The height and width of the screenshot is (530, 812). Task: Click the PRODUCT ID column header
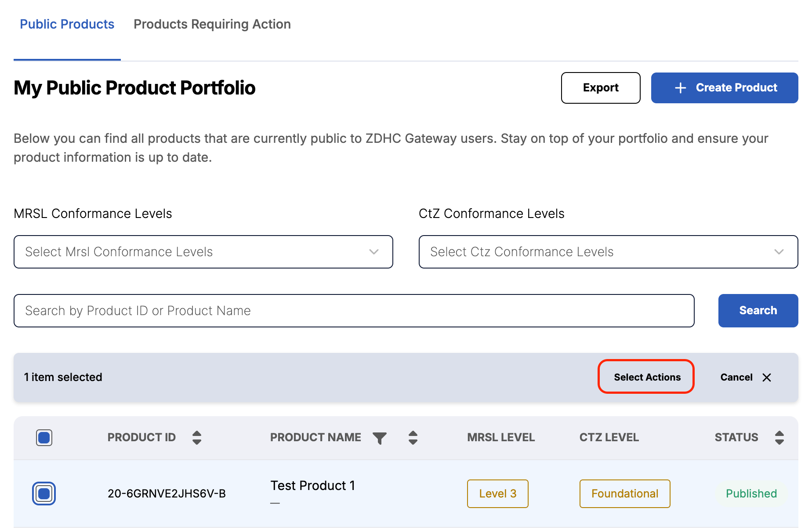[x=141, y=437]
